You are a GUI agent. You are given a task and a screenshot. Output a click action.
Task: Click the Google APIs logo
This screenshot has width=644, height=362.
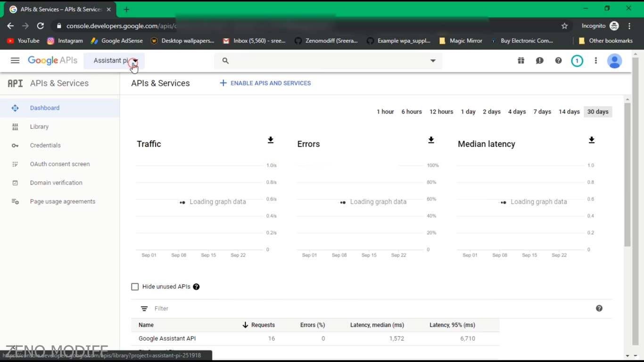click(x=52, y=60)
